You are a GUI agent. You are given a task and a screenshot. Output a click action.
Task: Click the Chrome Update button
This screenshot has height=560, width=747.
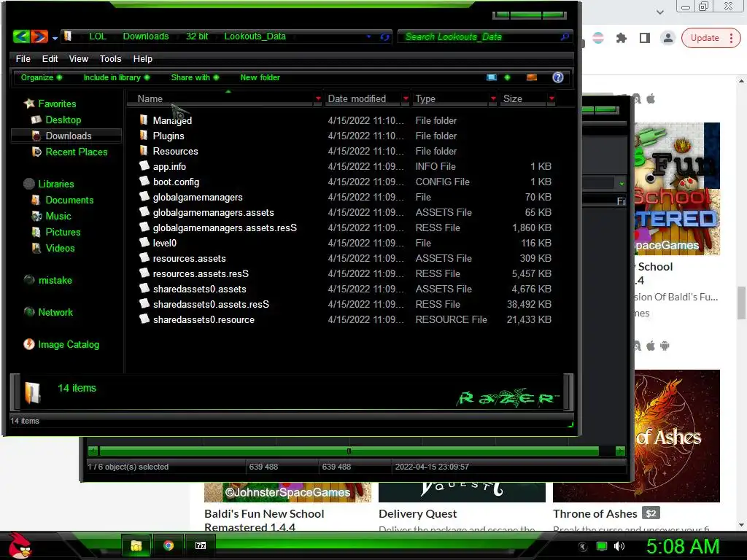pos(711,38)
